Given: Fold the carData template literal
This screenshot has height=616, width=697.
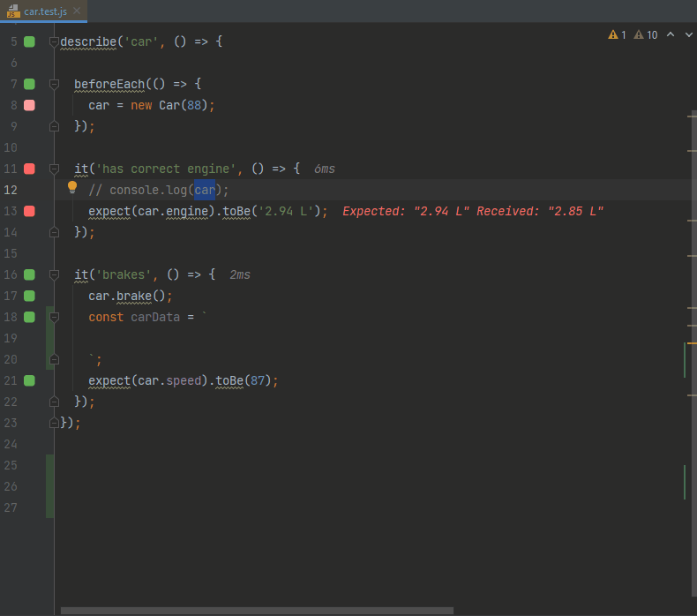Looking at the screenshot, I should 54,317.
